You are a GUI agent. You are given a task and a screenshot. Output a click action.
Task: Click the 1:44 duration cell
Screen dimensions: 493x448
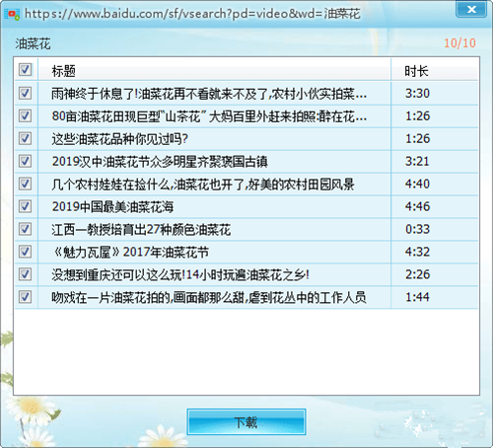[x=417, y=297]
